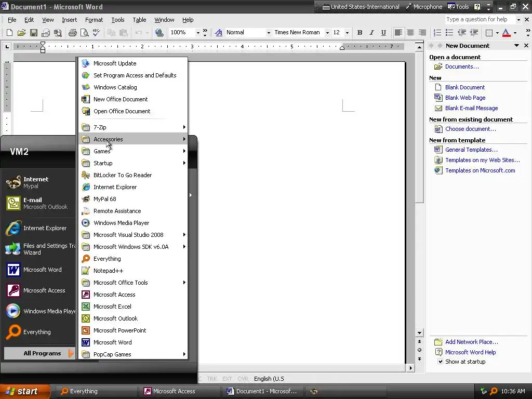Expand the 7-Zip program folder
The height and width of the screenshot is (399, 532).
(133, 127)
